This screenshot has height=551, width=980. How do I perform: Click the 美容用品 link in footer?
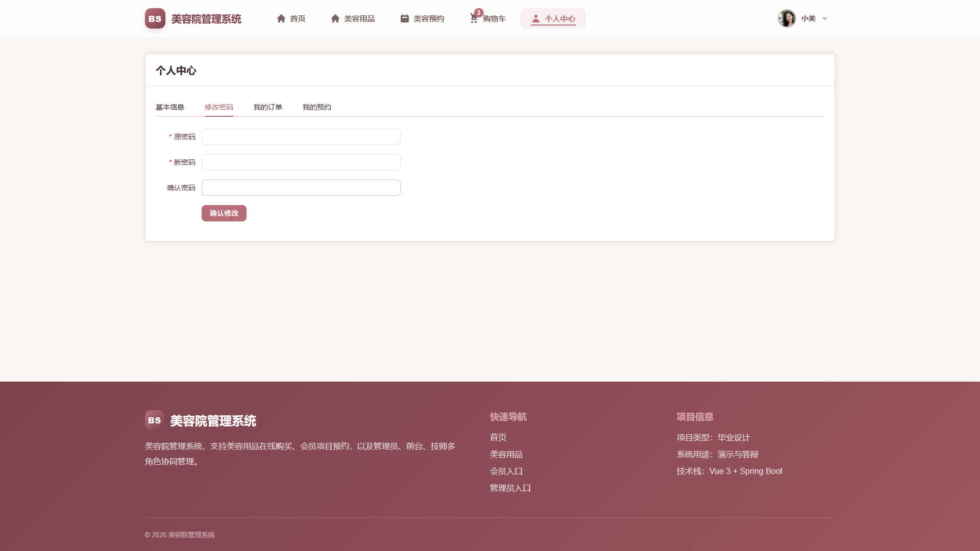point(506,455)
